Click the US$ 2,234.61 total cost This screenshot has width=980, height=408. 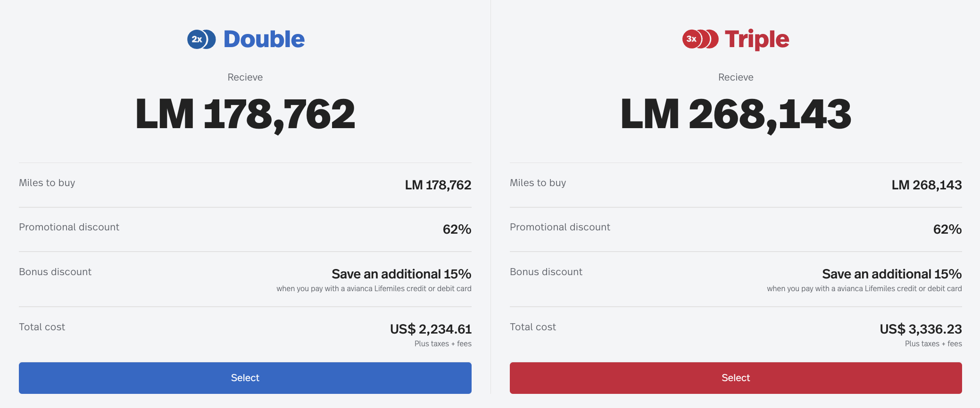point(431,329)
